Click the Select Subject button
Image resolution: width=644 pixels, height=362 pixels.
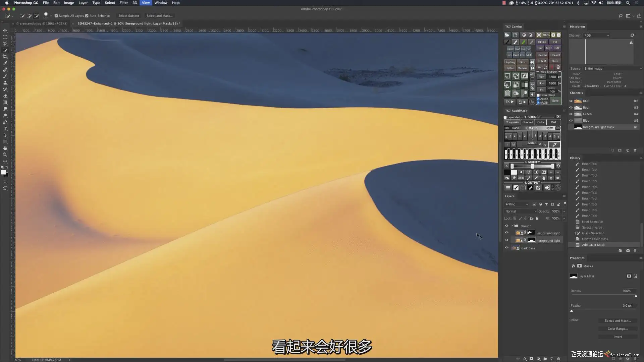[128, 16]
